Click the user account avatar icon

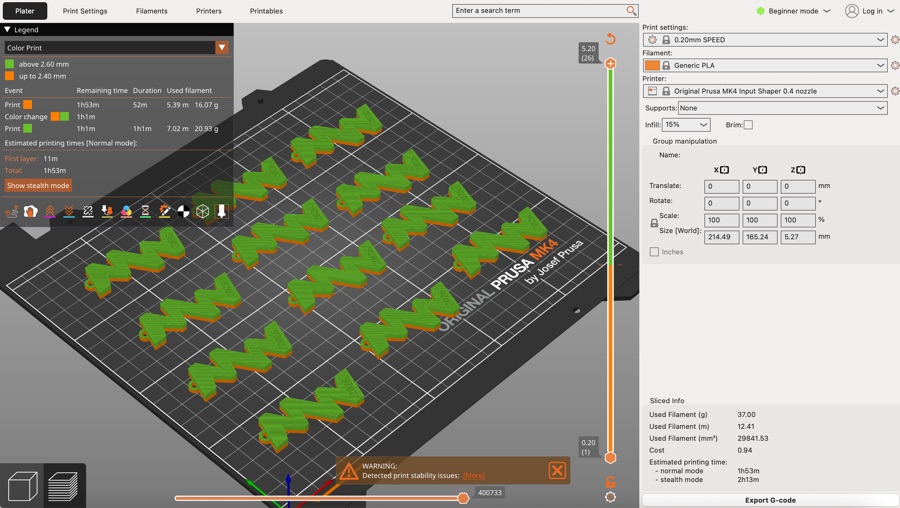click(852, 11)
